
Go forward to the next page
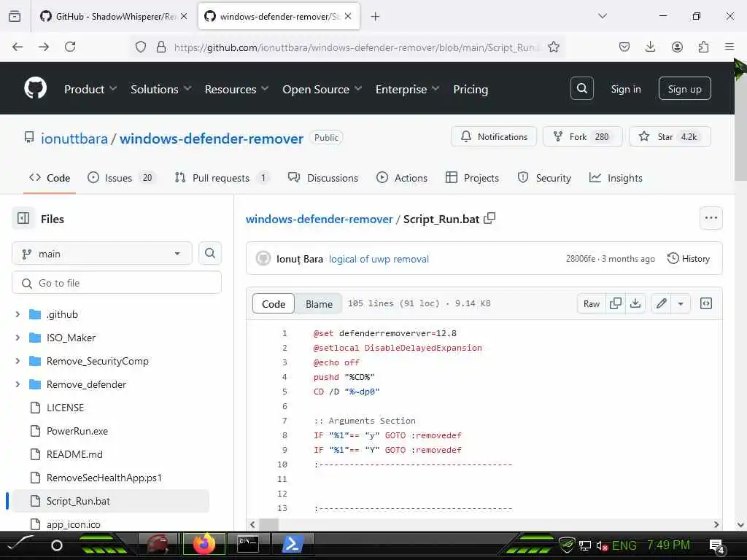(x=44, y=47)
